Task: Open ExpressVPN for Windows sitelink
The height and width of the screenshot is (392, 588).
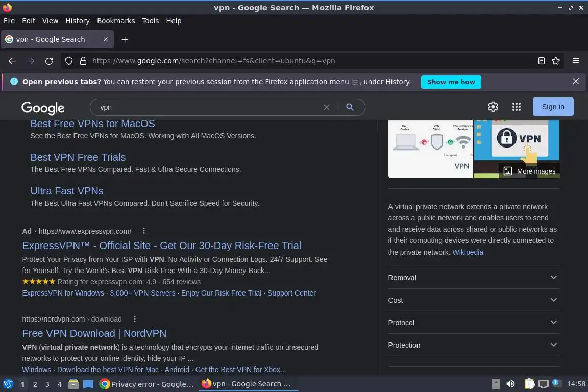Action: point(63,293)
